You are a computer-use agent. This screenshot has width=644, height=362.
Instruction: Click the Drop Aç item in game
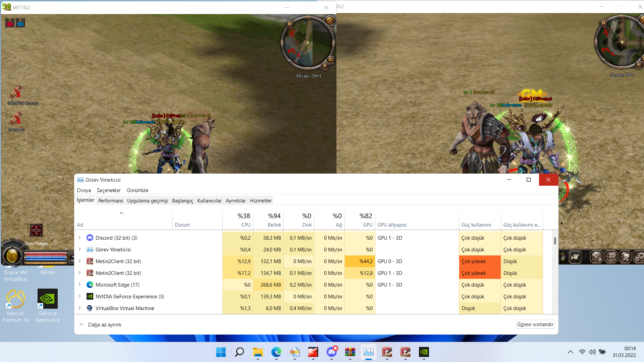[x=16, y=119]
